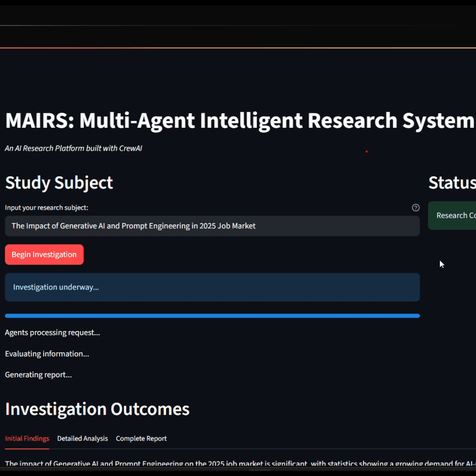476x476 pixels.
Task: Select the Initial Findings tab
Action: pyautogui.click(x=27, y=438)
